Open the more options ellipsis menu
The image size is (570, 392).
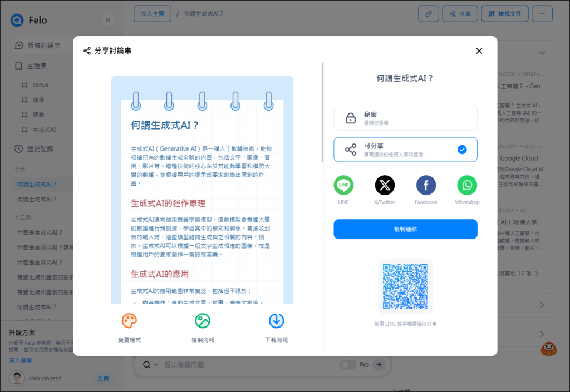point(542,14)
